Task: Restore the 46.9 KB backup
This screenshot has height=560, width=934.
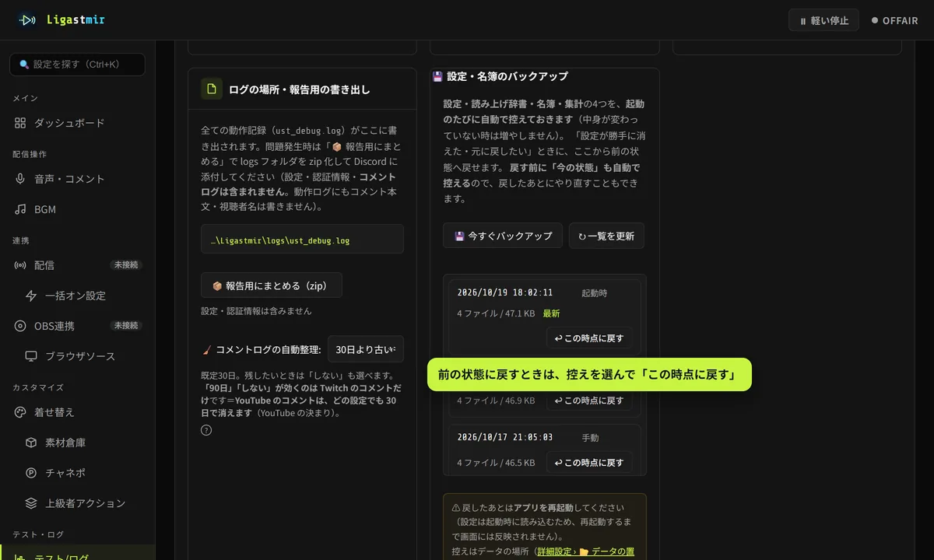Action: point(589,401)
